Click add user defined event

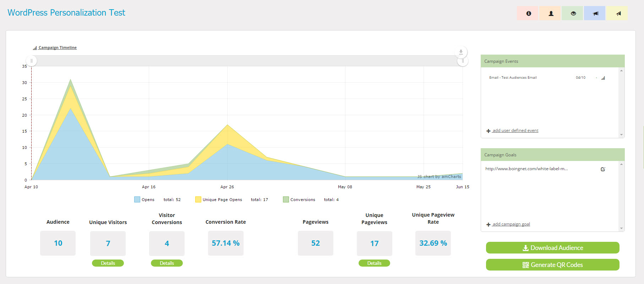click(x=515, y=130)
